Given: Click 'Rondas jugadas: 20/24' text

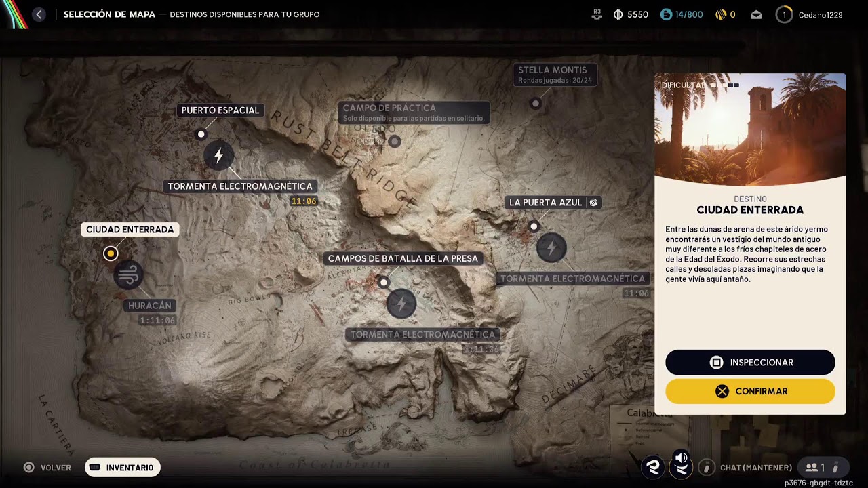Looking at the screenshot, I should (x=555, y=81).
